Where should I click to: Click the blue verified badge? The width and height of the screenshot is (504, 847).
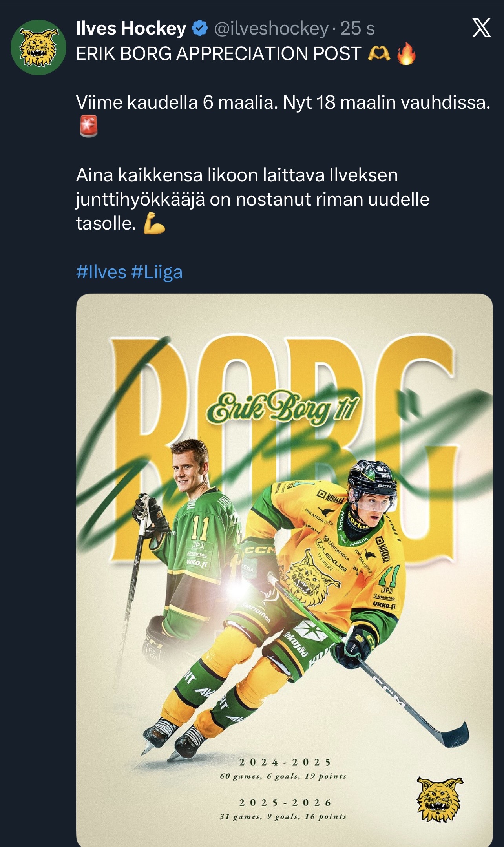[x=200, y=29]
